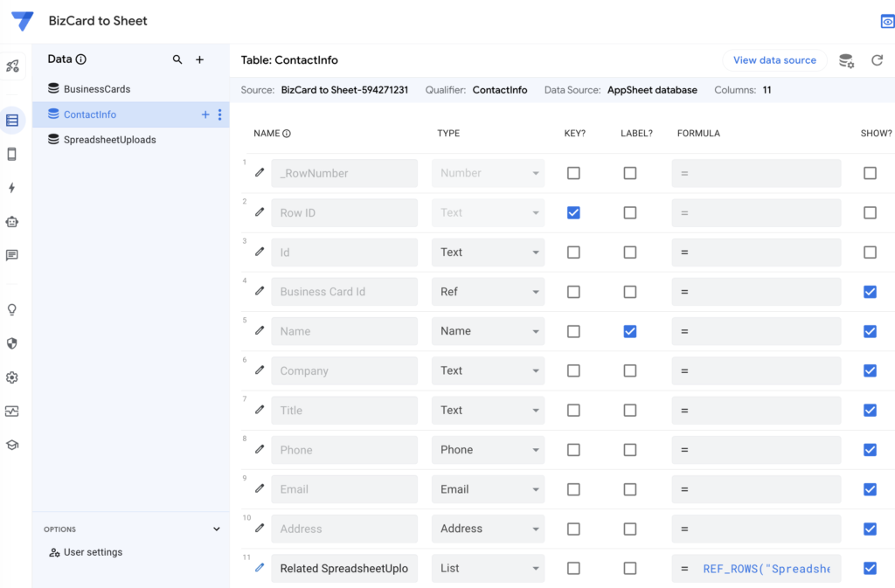The image size is (895, 588).
Task: Open Actions lightning bolt icon
Action: [12, 188]
